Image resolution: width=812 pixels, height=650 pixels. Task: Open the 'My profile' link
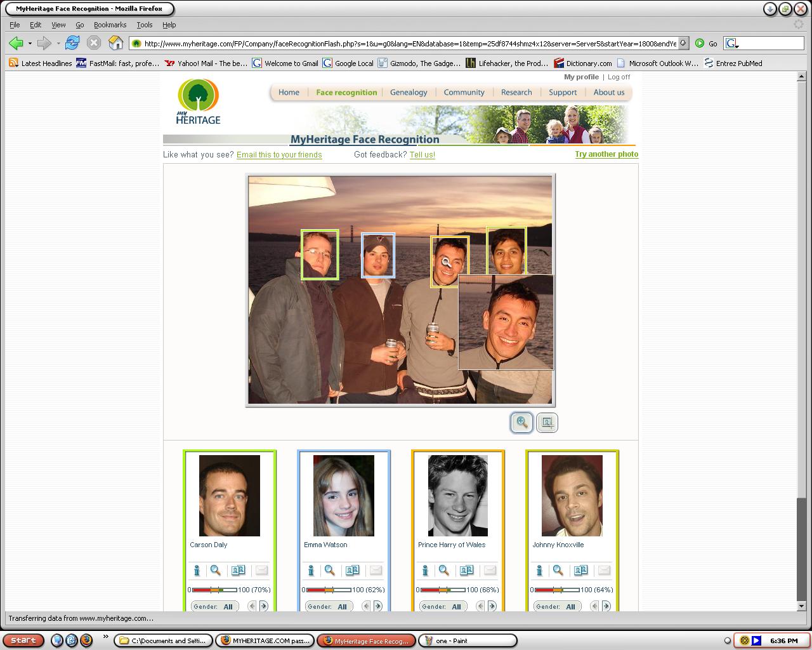[x=581, y=77]
